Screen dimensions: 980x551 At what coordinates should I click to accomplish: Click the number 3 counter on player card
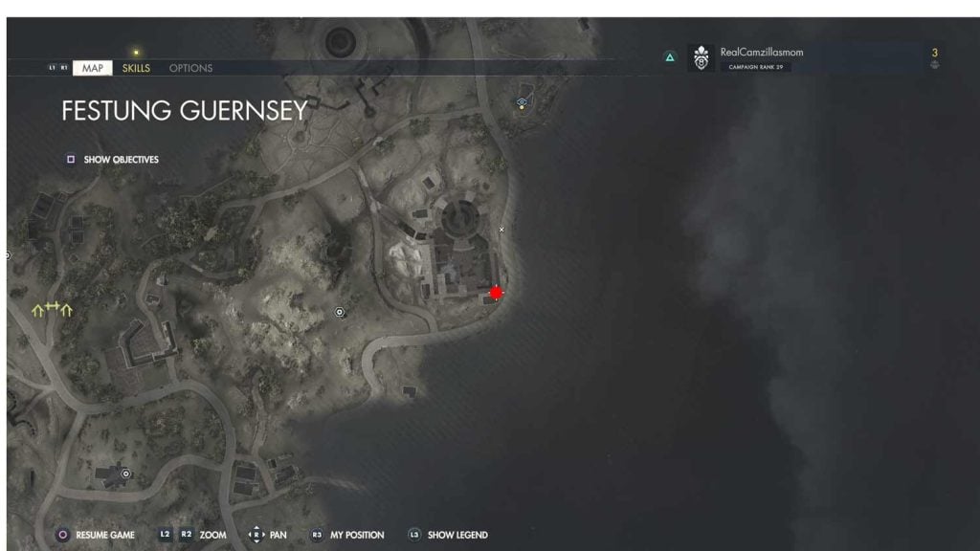934,53
